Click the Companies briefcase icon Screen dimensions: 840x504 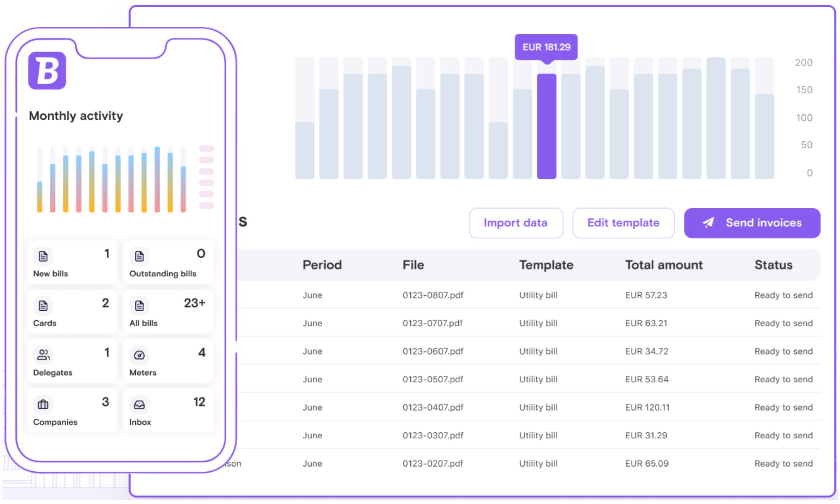(x=43, y=404)
